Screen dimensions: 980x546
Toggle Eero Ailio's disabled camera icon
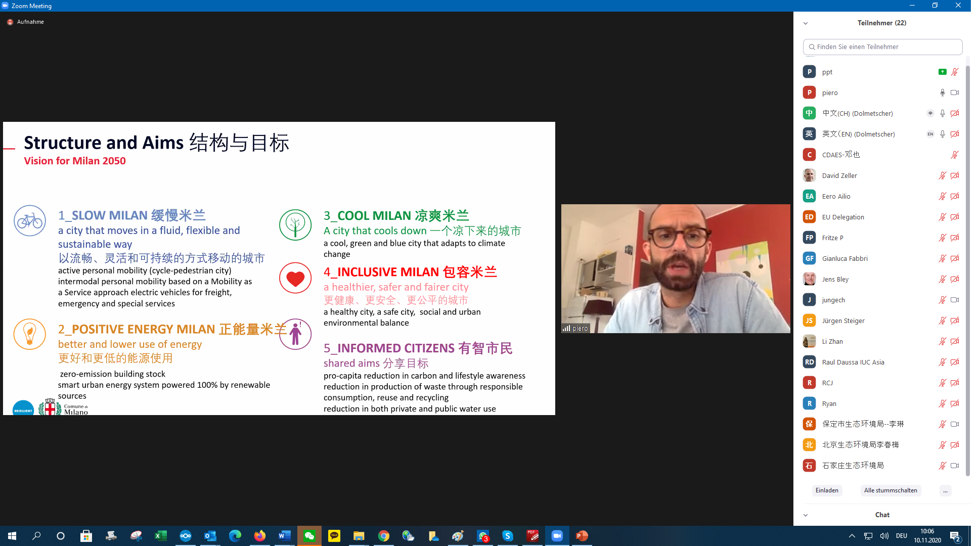coord(955,196)
